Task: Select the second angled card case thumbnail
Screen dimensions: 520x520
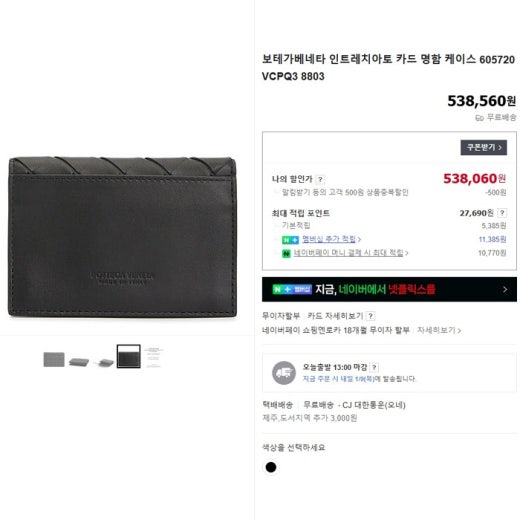Action: [79, 362]
